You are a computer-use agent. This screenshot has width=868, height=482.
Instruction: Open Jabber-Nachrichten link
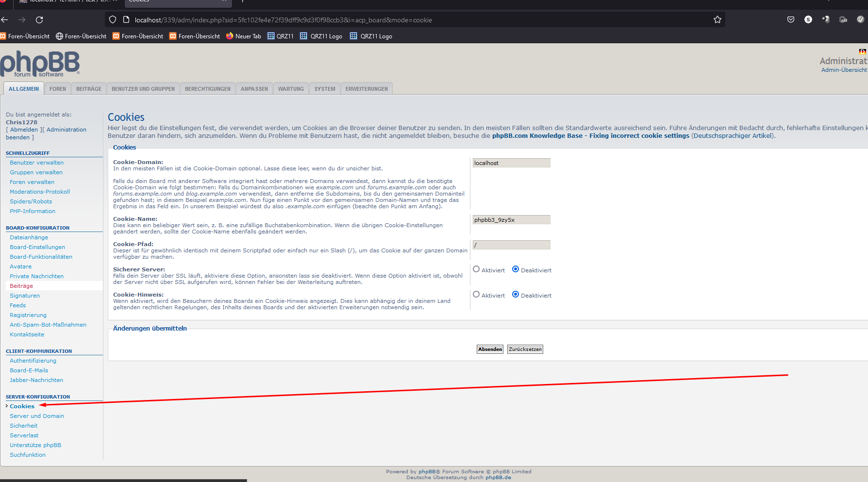click(36, 380)
